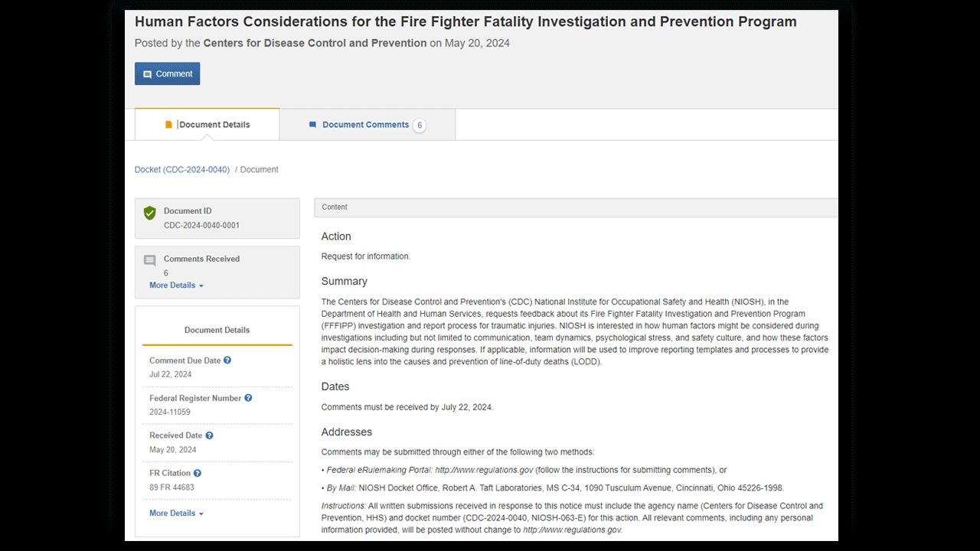980x551 pixels.
Task: Expand More Details under Comments Received
Action: pos(176,285)
